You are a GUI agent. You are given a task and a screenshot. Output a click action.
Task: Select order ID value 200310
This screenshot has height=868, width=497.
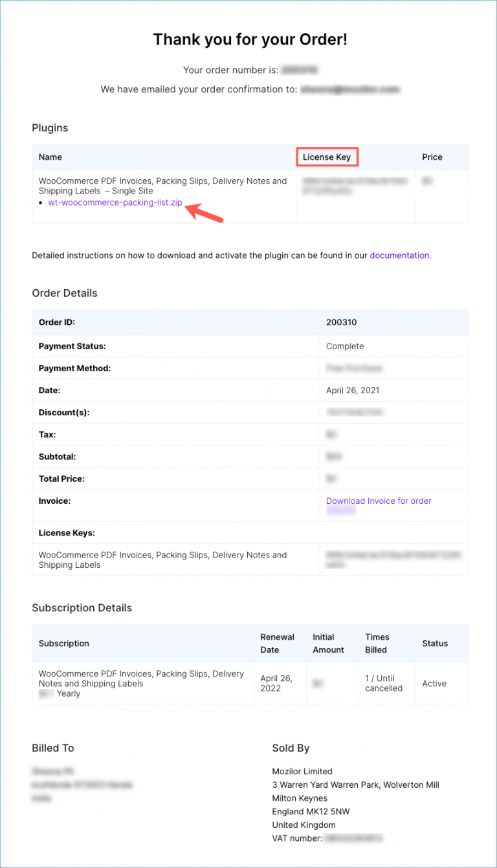click(342, 322)
